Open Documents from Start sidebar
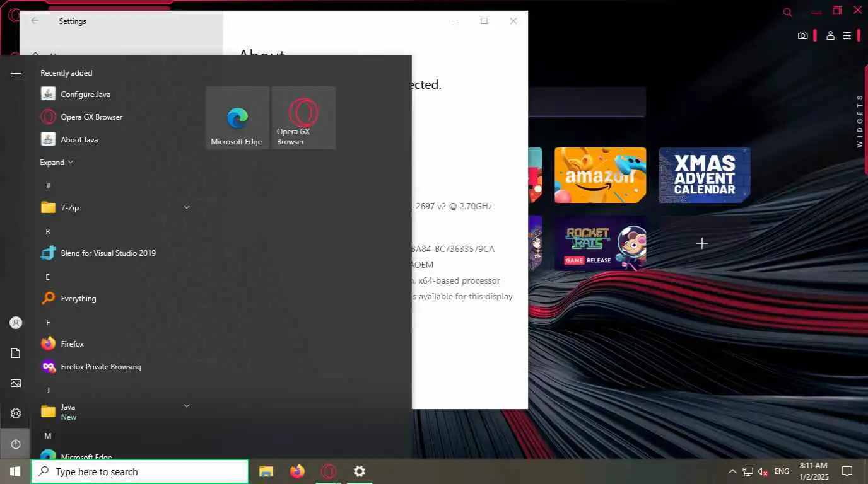The width and height of the screenshot is (868, 484). coord(16,353)
